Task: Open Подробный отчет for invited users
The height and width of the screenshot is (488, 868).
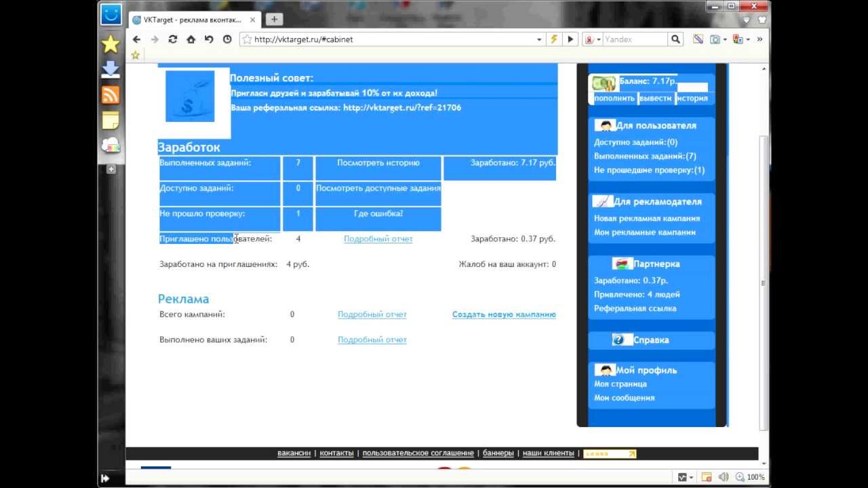Action: click(378, 239)
